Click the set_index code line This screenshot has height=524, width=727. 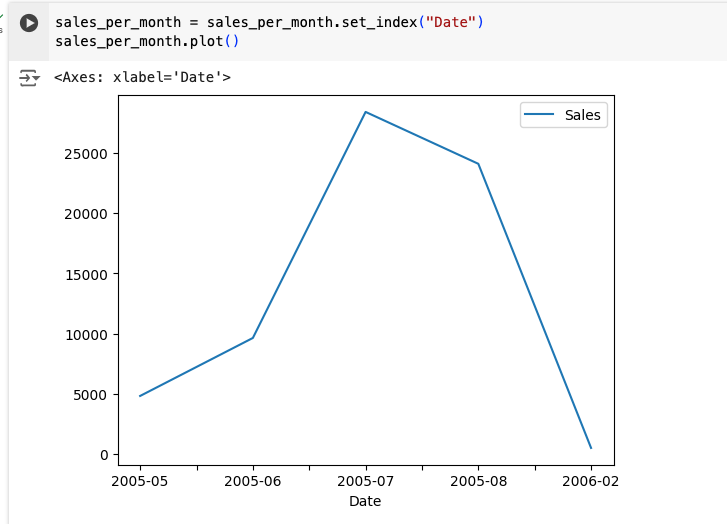(269, 22)
